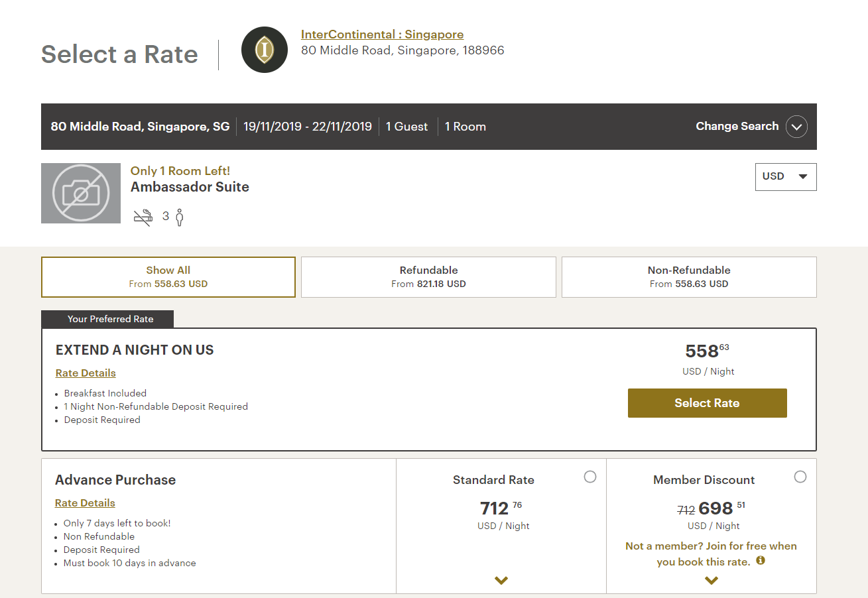Open the USD currency dropdown

coord(786,176)
